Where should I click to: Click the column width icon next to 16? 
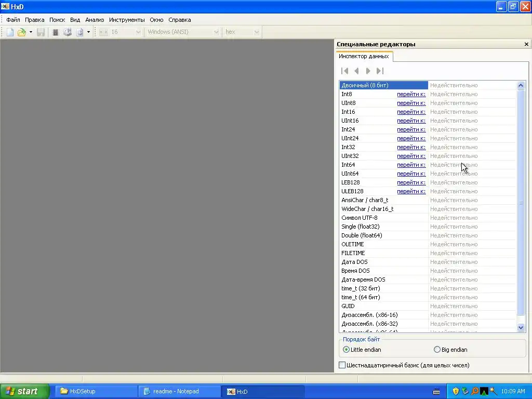point(103,32)
